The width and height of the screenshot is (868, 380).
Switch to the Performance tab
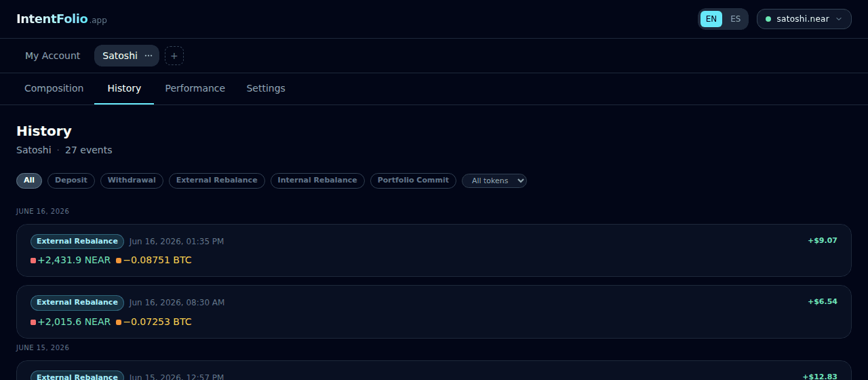[195, 88]
